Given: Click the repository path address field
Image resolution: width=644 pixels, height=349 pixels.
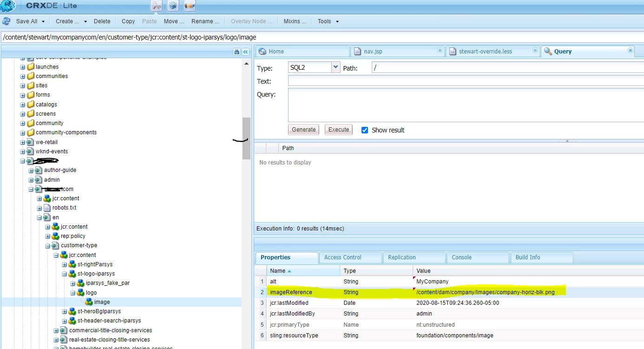Looking at the screenshot, I should click(x=322, y=37).
